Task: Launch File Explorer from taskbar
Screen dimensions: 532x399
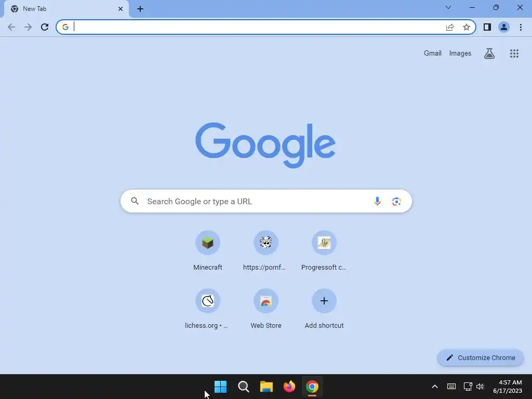Action: pyautogui.click(x=267, y=387)
